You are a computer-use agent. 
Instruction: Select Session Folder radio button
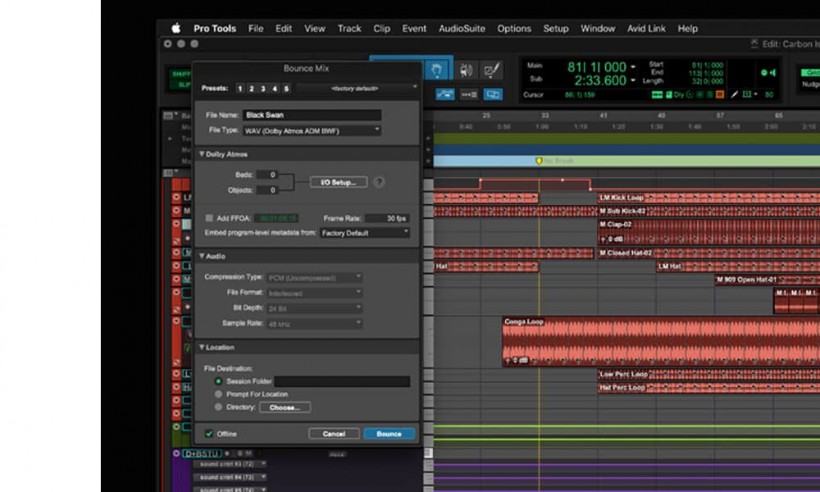coord(219,381)
